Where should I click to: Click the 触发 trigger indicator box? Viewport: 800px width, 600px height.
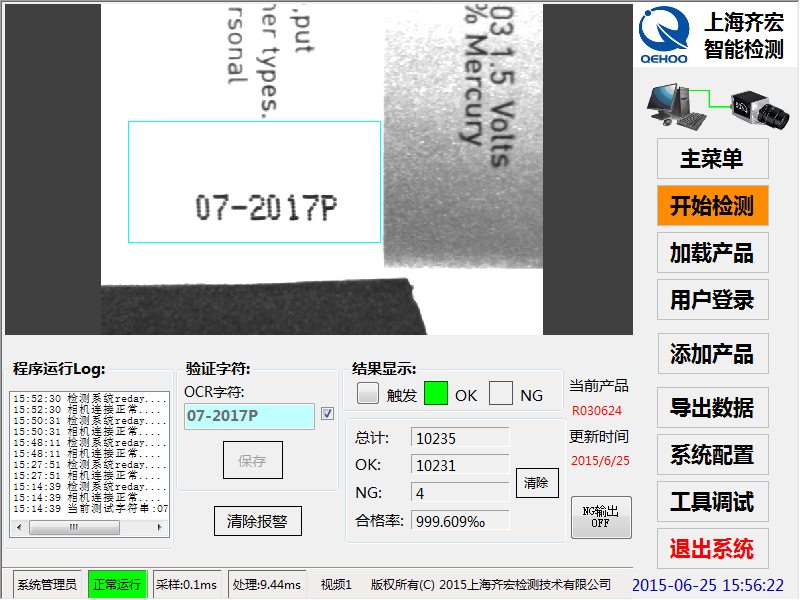(368, 393)
